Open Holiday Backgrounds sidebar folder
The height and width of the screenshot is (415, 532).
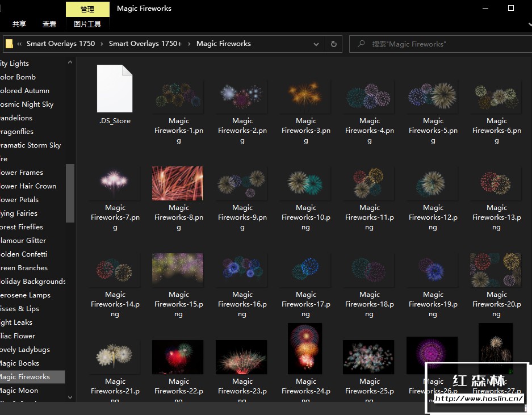coord(32,282)
